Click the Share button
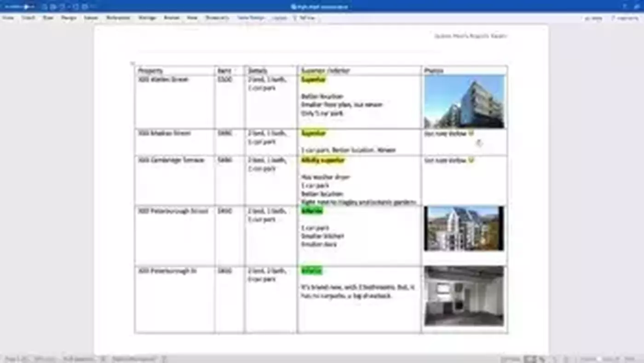Screen dimensions: 644x363 pyautogui.click(x=593, y=18)
